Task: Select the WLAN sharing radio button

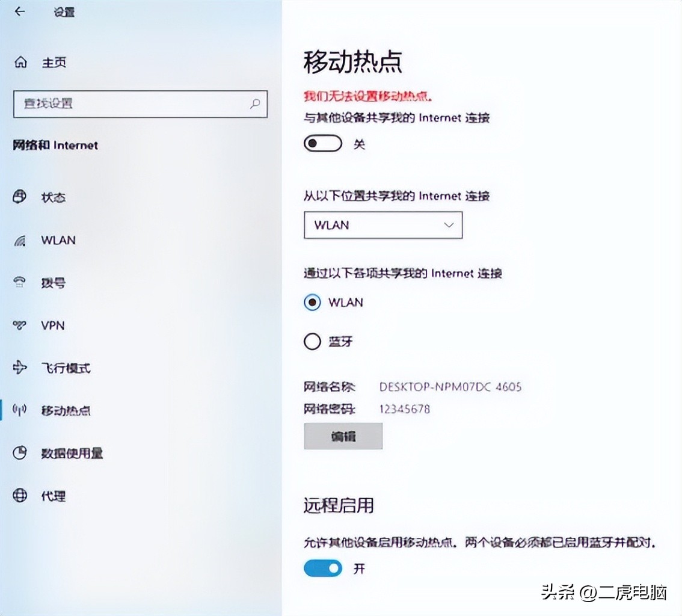Action: pos(312,303)
